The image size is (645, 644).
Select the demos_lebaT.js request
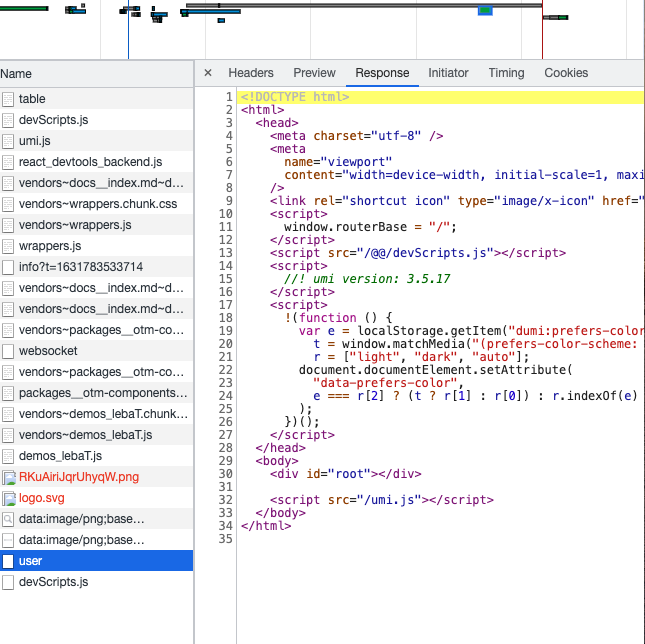pos(96,456)
